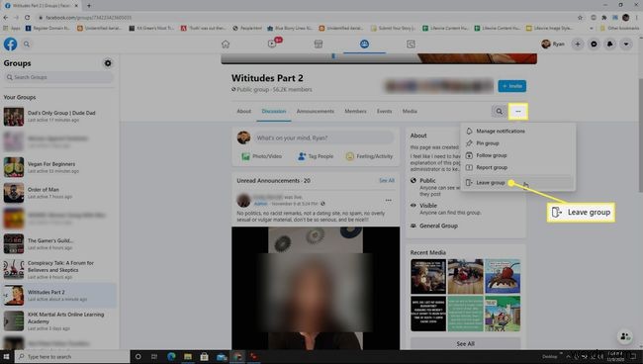The width and height of the screenshot is (643, 364).
Task: Open the Watch video icon
Action: click(x=272, y=44)
